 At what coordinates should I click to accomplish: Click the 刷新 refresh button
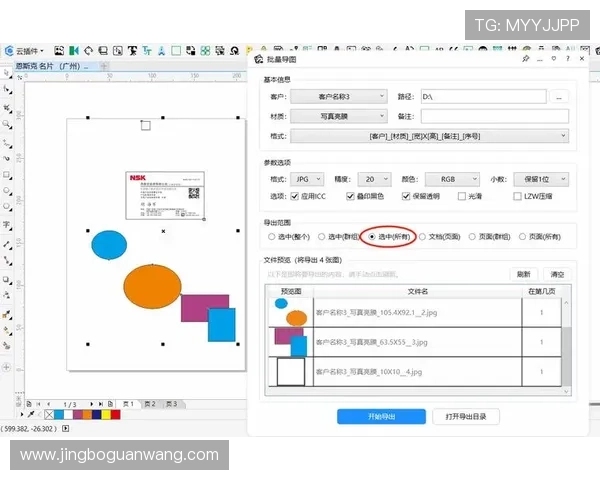523,274
